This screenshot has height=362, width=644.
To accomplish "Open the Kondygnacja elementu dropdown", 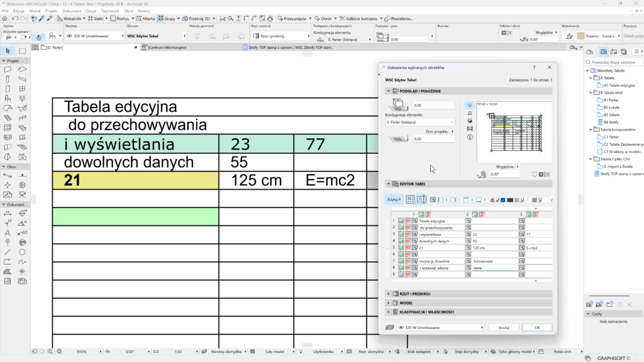I will tap(419, 122).
